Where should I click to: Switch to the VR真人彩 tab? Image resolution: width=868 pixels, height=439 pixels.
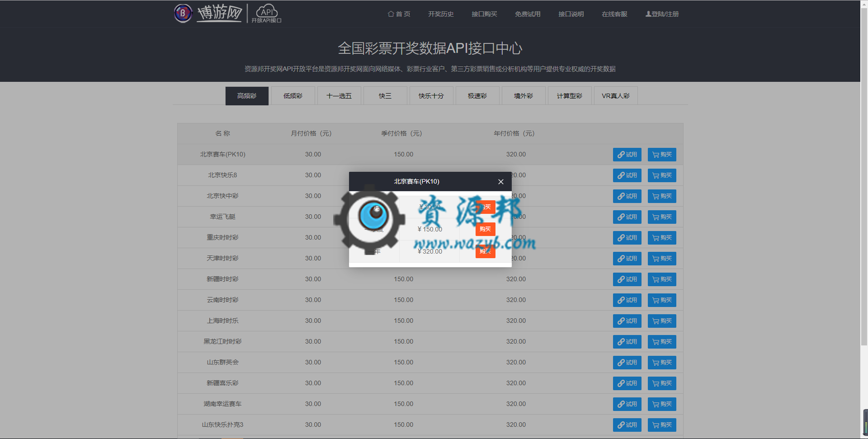point(616,96)
